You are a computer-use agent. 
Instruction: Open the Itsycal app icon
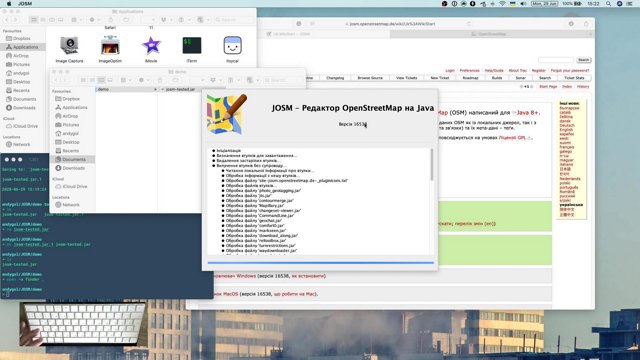(x=232, y=45)
